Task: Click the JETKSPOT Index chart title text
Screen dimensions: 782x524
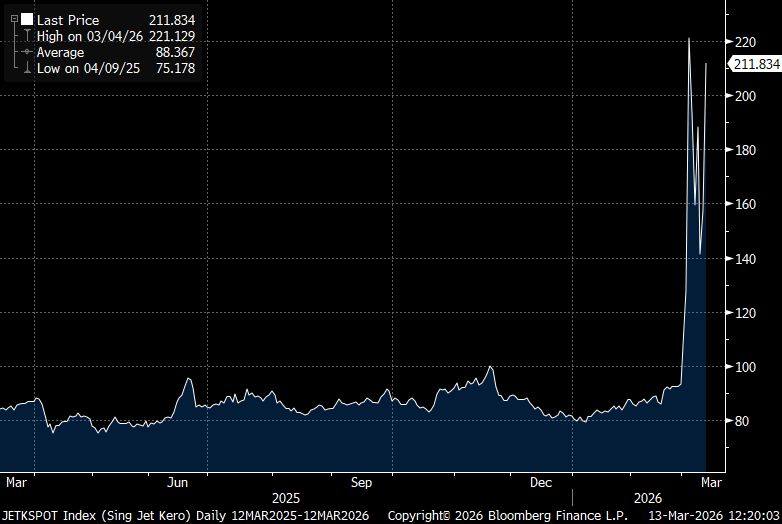Action: (185, 516)
